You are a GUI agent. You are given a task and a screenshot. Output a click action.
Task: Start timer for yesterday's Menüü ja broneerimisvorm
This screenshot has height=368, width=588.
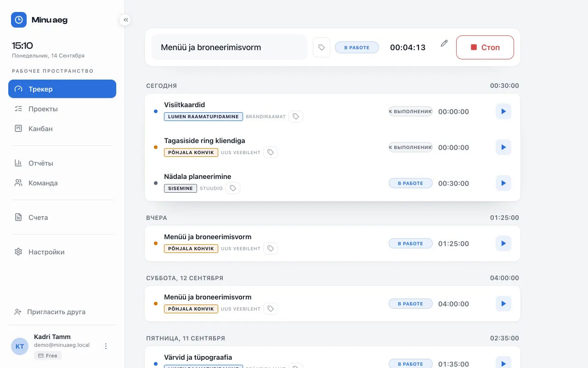[503, 243]
